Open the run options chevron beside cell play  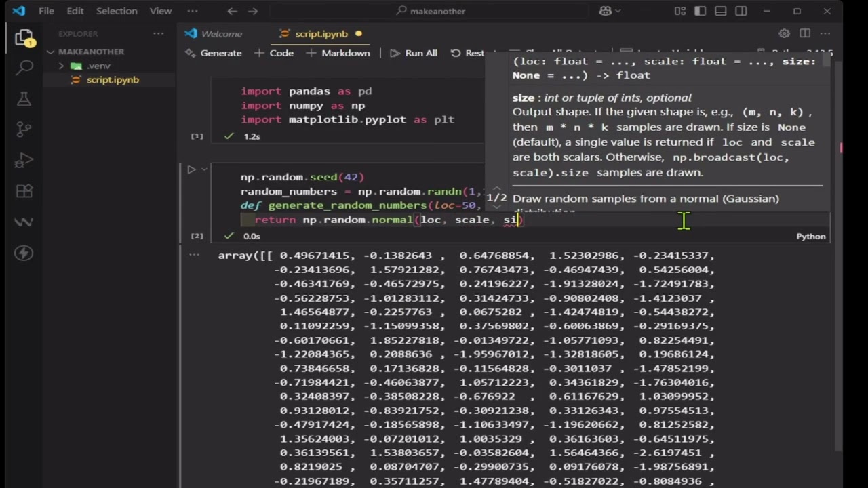pyautogui.click(x=203, y=169)
